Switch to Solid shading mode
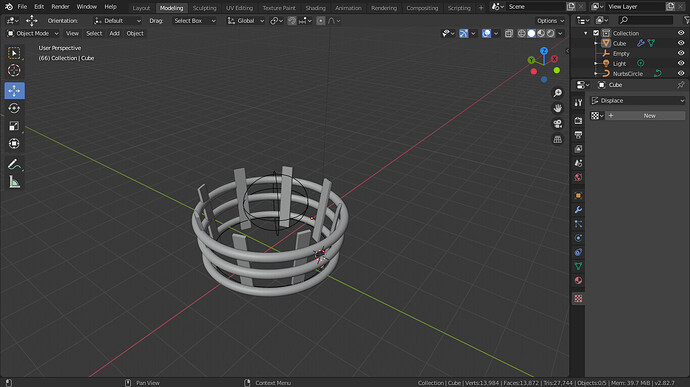This screenshot has height=387, width=690. coord(531,33)
